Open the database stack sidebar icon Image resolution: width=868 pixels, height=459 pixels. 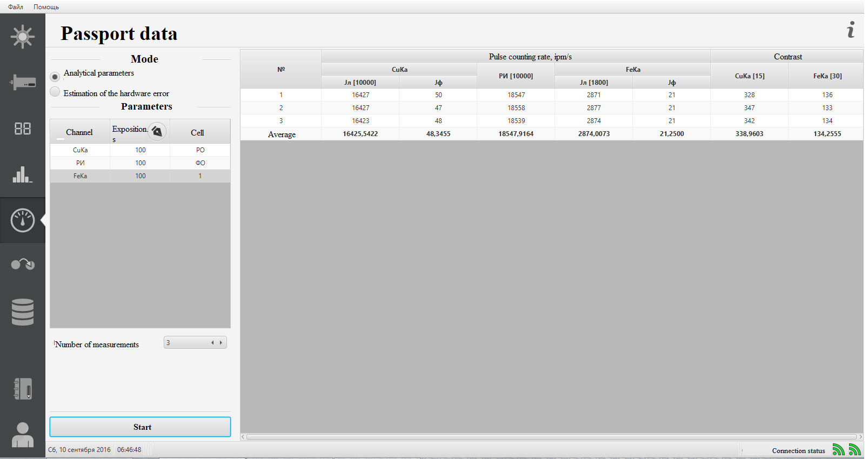[x=23, y=312]
